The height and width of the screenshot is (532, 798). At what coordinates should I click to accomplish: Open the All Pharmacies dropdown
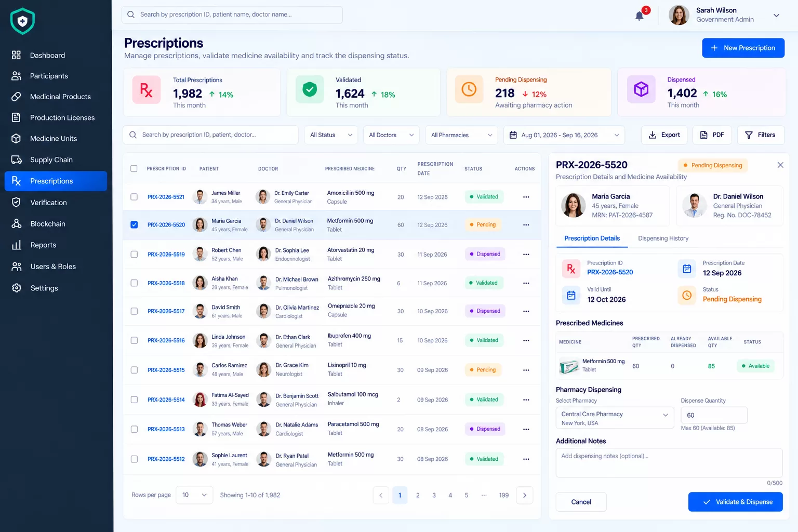pyautogui.click(x=461, y=135)
